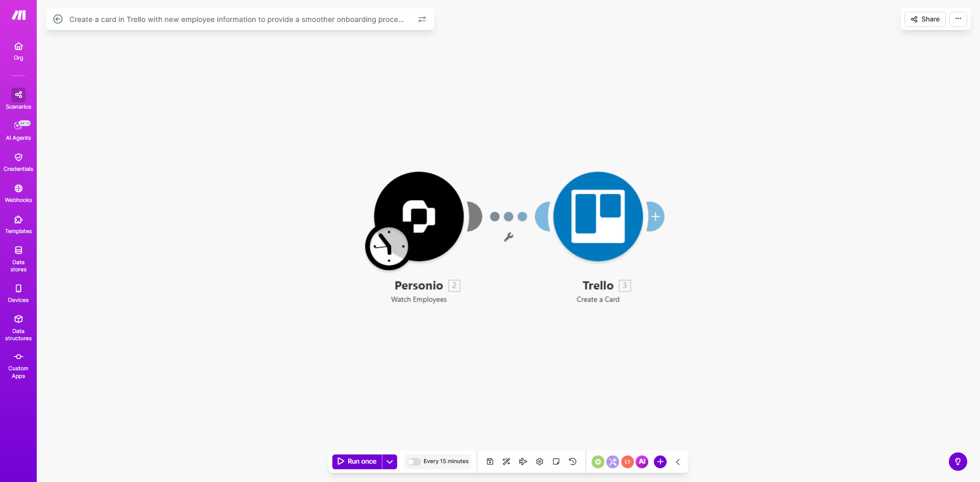The height and width of the screenshot is (482, 980).
Task: Click the green Flow control tools icon
Action: (x=598, y=462)
